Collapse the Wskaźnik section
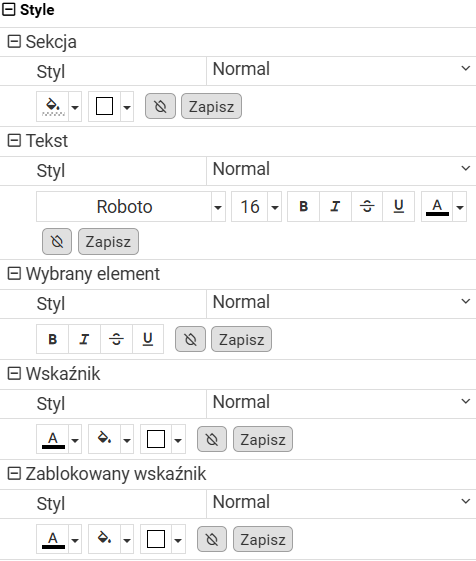The height and width of the screenshot is (561, 476). tap(14, 374)
